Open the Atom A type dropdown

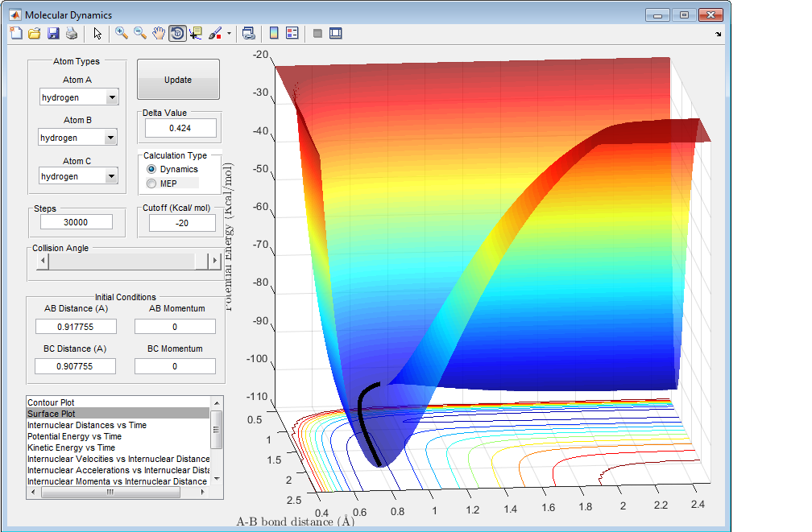coord(112,97)
